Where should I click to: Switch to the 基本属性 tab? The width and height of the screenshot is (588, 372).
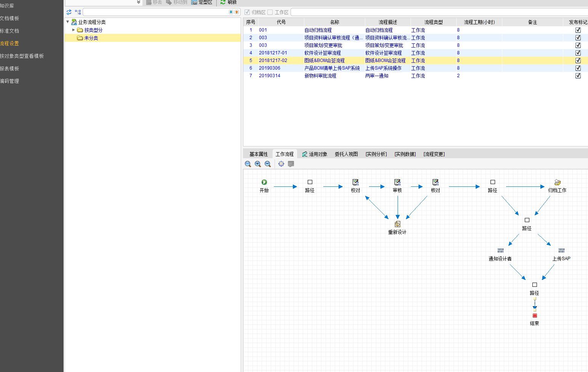[259, 154]
